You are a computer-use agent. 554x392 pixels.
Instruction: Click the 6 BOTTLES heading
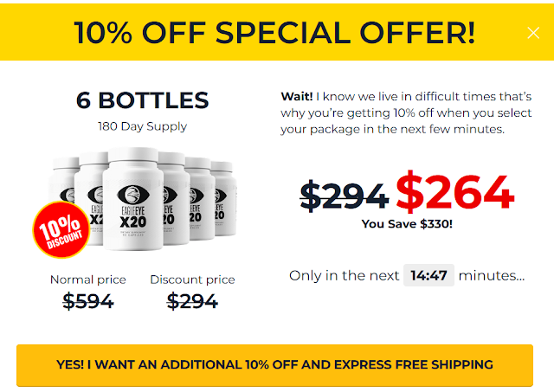(142, 100)
